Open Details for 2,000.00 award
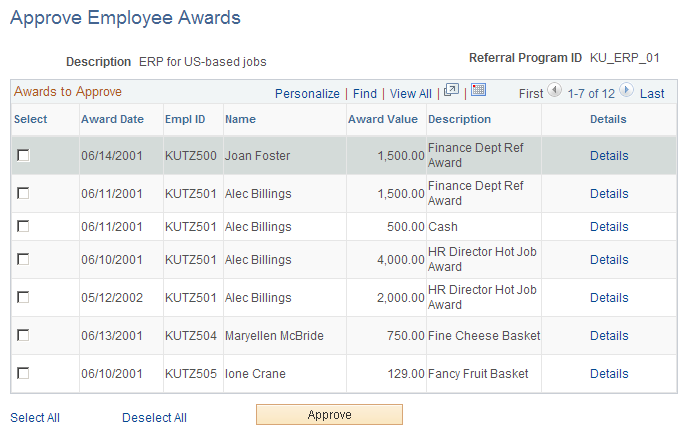Screen dimensions: 693x436 click(x=609, y=297)
